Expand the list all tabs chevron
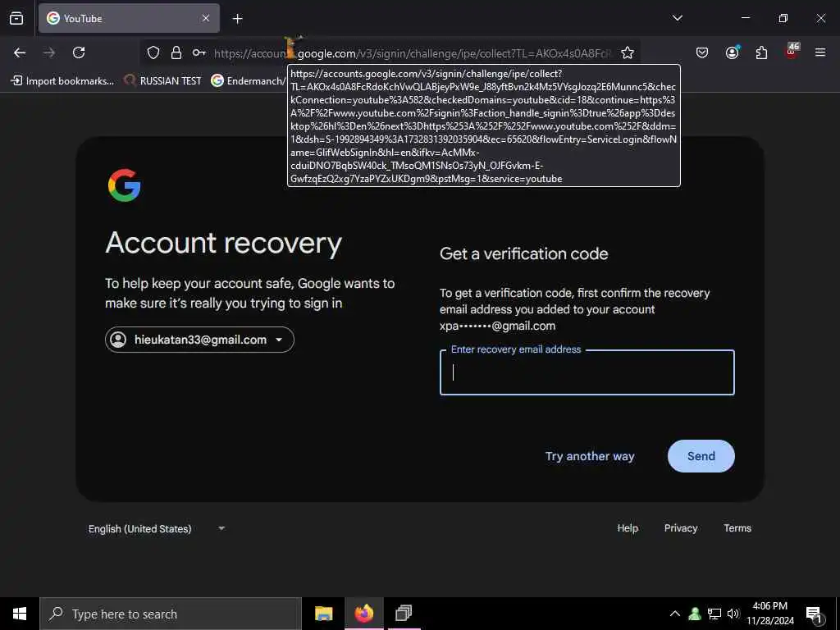This screenshot has width=840, height=630. tap(677, 18)
